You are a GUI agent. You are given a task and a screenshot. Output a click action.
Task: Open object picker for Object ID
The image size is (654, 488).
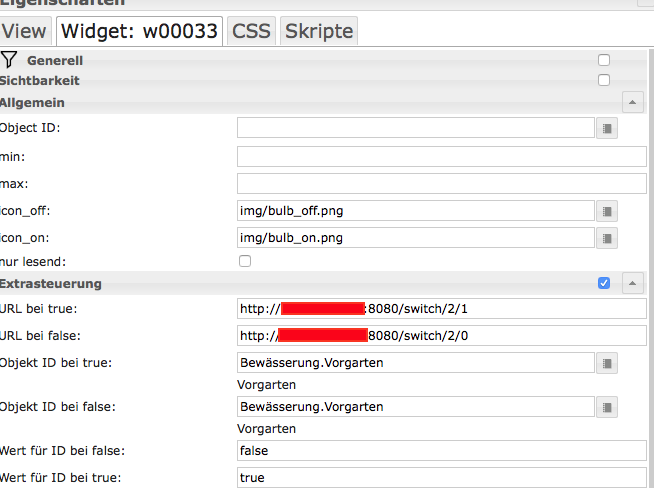pos(607,128)
